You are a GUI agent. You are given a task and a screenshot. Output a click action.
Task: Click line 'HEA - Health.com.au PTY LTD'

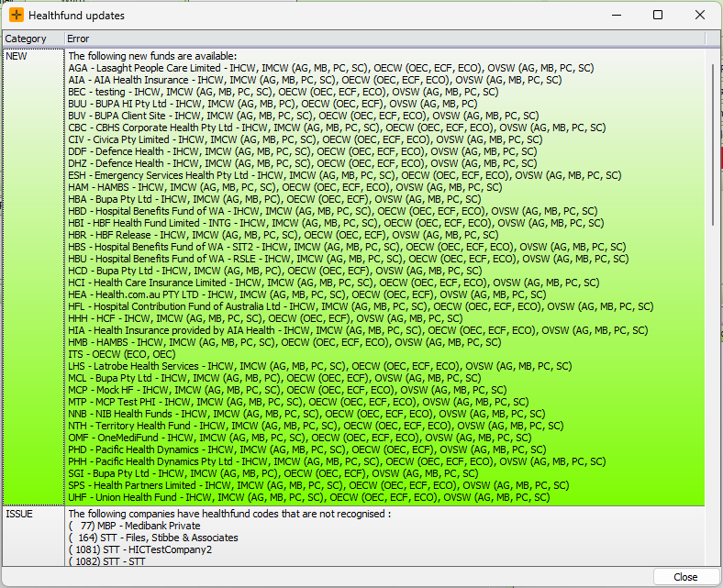click(307, 294)
